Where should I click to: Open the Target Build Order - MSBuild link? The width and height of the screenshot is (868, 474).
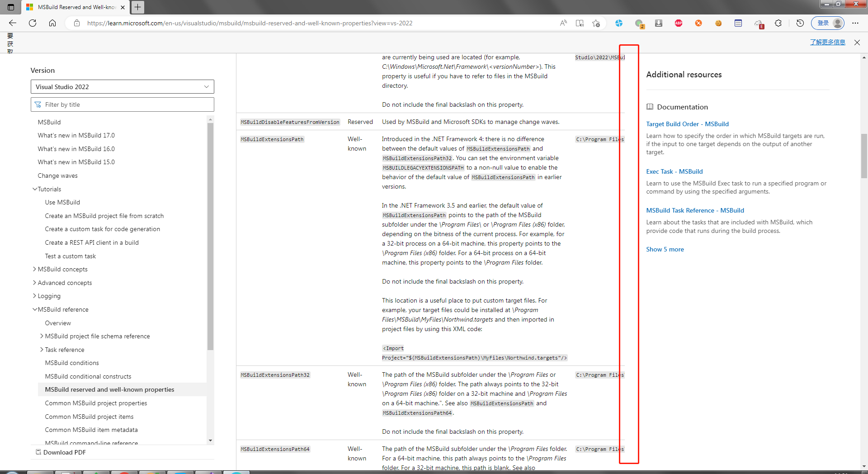pos(687,123)
